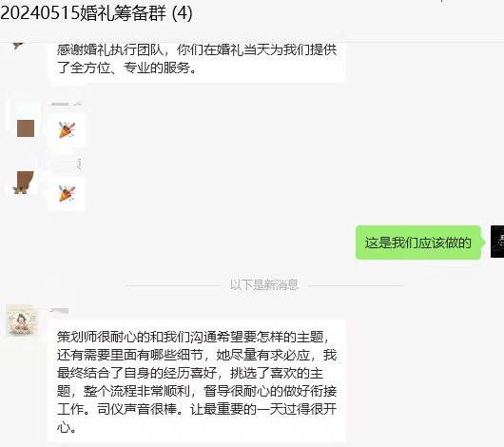
Task: Click the 了全方位、专业的服务 text line
Action: point(126,68)
